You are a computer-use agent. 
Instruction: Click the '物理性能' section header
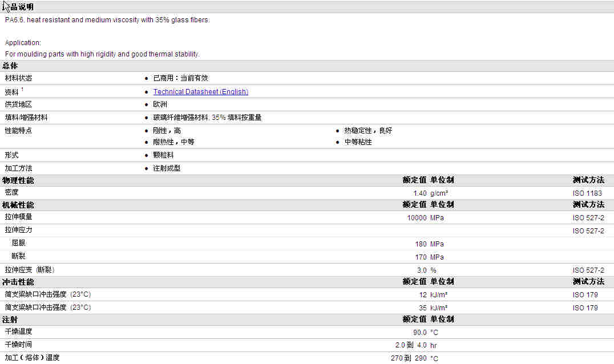18,180
